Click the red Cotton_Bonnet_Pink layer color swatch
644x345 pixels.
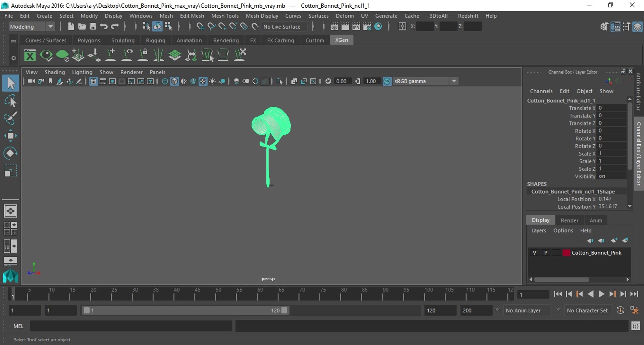point(566,253)
